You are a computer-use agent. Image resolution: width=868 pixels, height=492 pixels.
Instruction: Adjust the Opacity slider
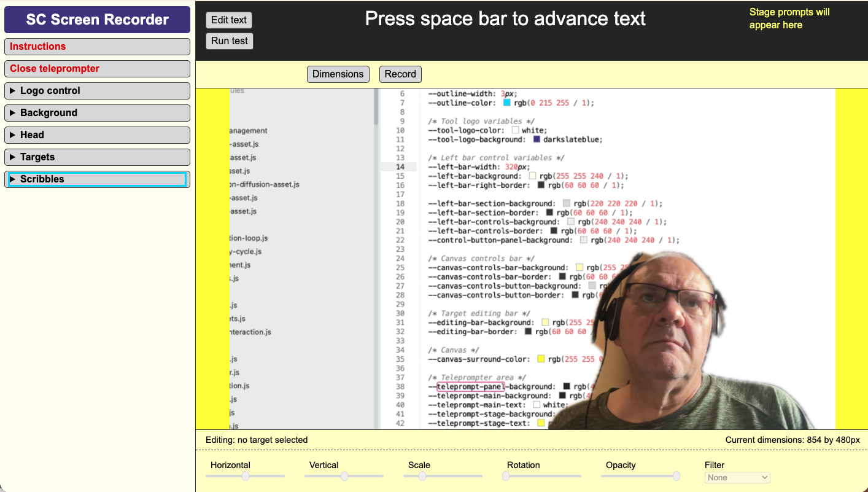[675, 476]
